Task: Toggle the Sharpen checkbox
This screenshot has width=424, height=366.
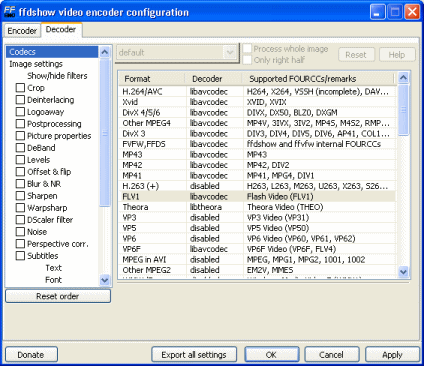Action: coord(20,196)
